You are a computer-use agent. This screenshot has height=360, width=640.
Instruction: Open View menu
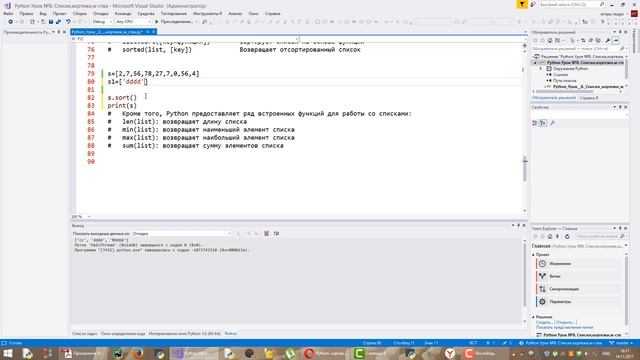[x=43, y=13]
